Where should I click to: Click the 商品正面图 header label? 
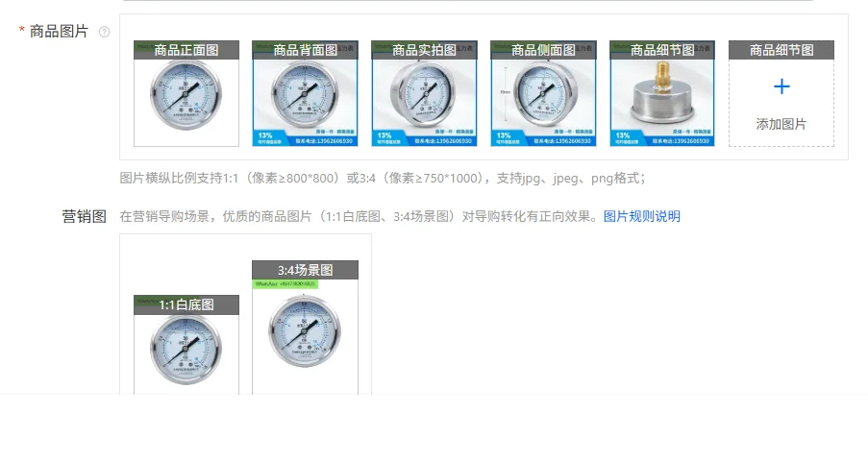186,50
